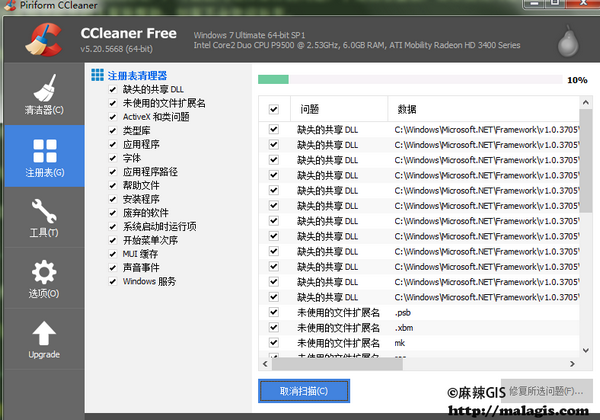The width and height of the screenshot is (600, 420).
Task: Toggle the 字体 checkbox
Action: pyautogui.click(x=112, y=158)
